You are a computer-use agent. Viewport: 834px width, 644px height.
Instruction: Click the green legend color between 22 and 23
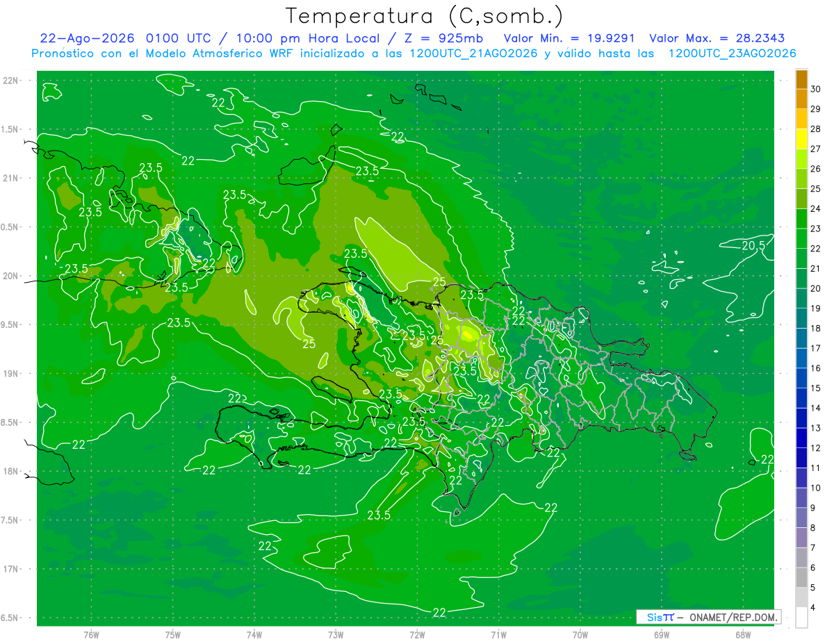point(801,238)
